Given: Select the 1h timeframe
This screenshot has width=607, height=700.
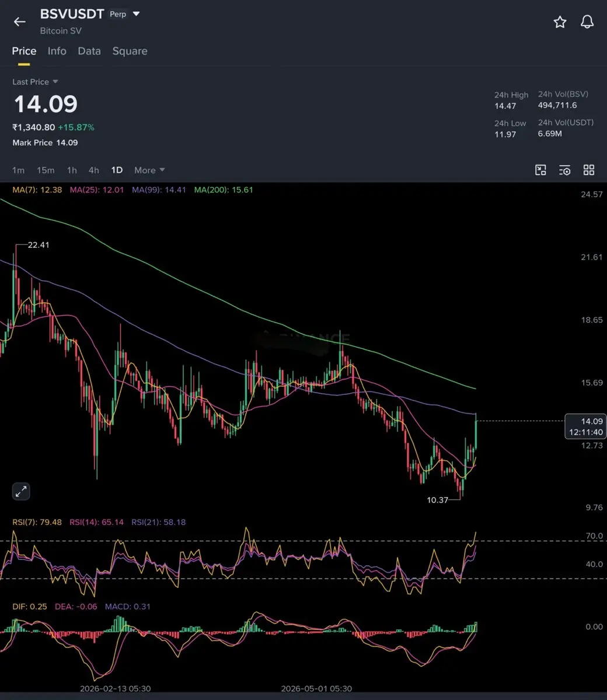Looking at the screenshot, I should (x=72, y=170).
